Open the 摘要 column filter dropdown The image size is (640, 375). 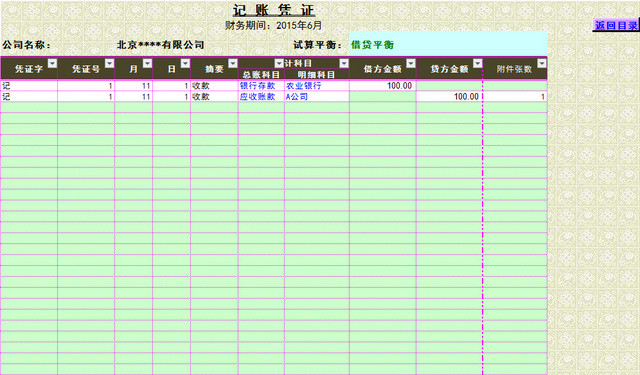(233, 63)
